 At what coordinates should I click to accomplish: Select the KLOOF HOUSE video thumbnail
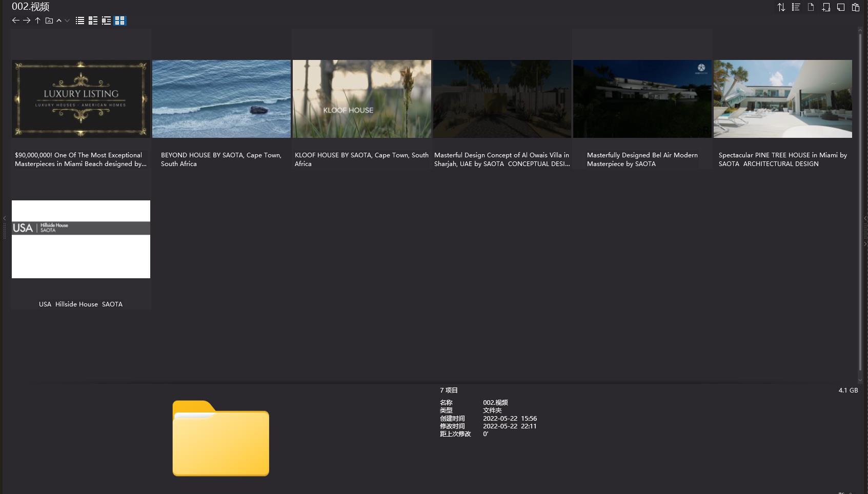[x=361, y=99]
